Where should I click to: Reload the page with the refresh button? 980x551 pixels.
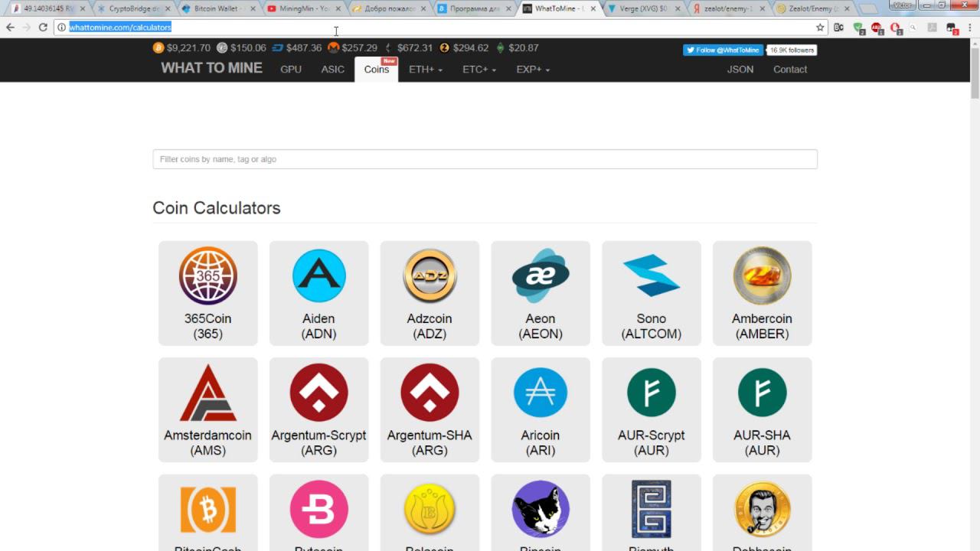point(43,28)
